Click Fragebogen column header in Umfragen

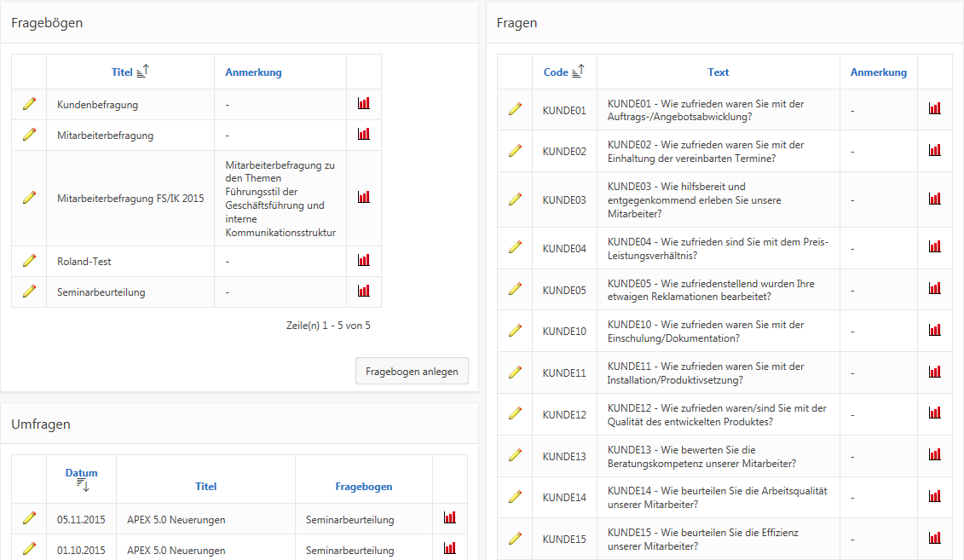(x=363, y=487)
